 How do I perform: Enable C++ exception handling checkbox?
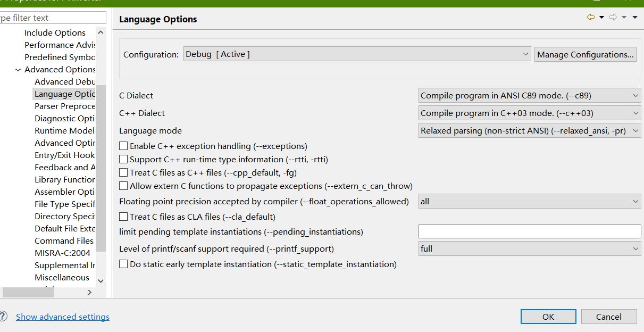[123, 146]
